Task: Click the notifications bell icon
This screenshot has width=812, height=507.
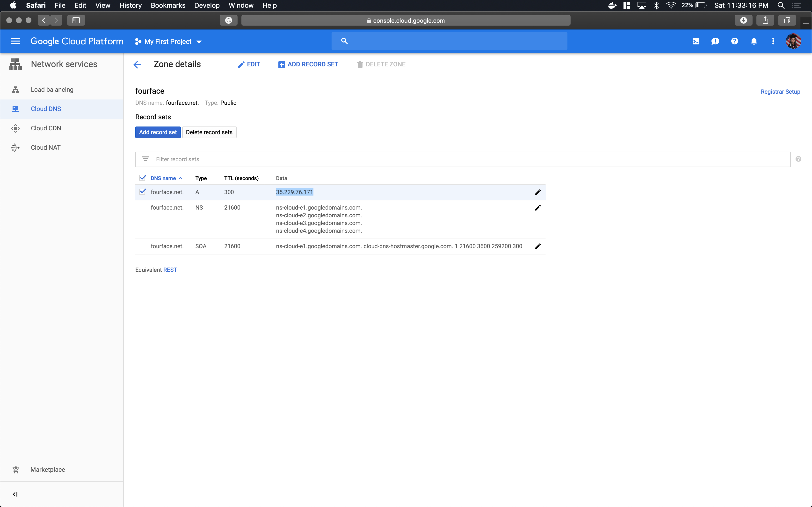Action: tap(754, 41)
